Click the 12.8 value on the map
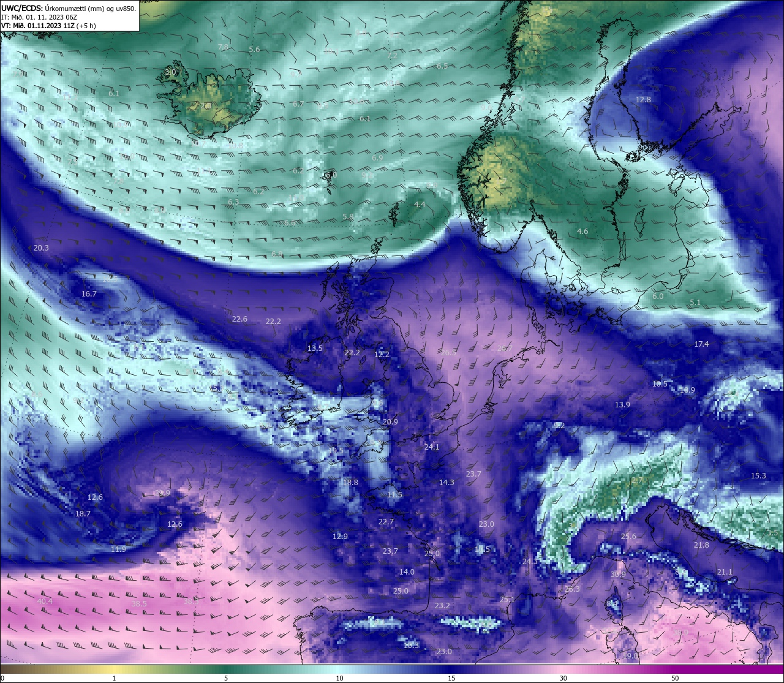Viewport: 784px width, 683px height. pyautogui.click(x=643, y=100)
